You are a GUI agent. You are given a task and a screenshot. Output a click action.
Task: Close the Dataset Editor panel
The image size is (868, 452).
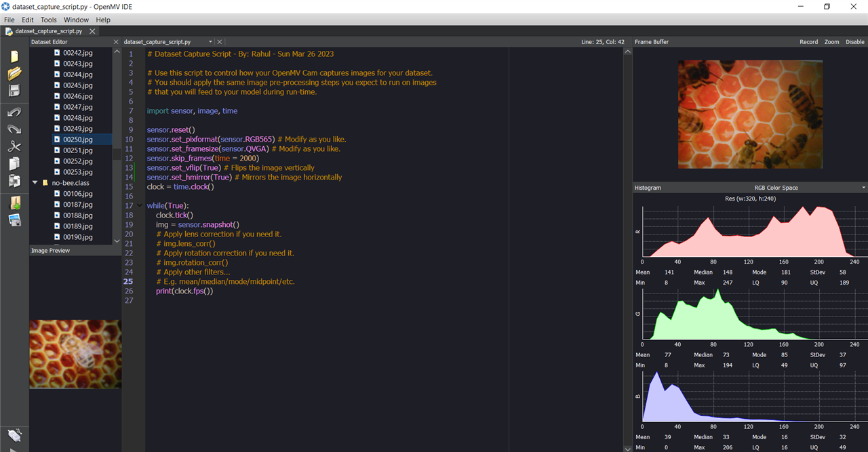point(116,42)
